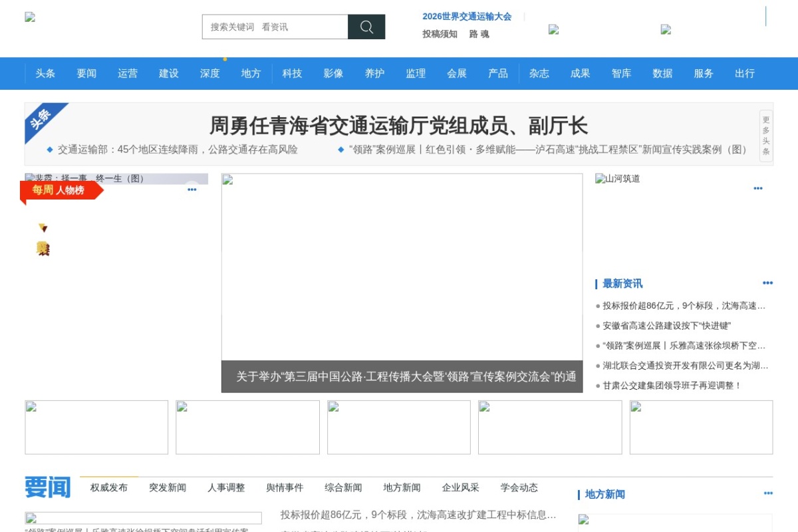Viewport: 798px width, 532px height.
Task: Open the 影像 navigation item
Action: click(333, 73)
